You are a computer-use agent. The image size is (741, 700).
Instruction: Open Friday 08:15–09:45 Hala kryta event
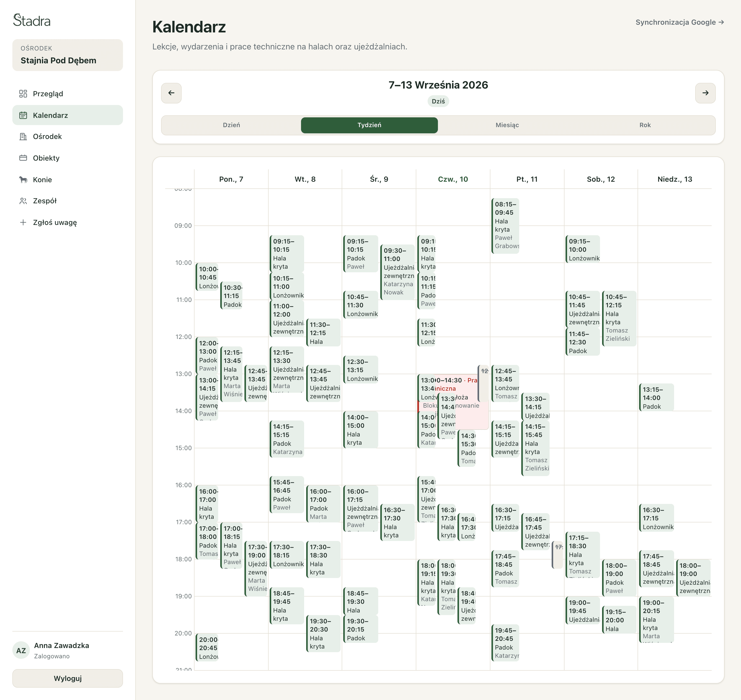505,226
